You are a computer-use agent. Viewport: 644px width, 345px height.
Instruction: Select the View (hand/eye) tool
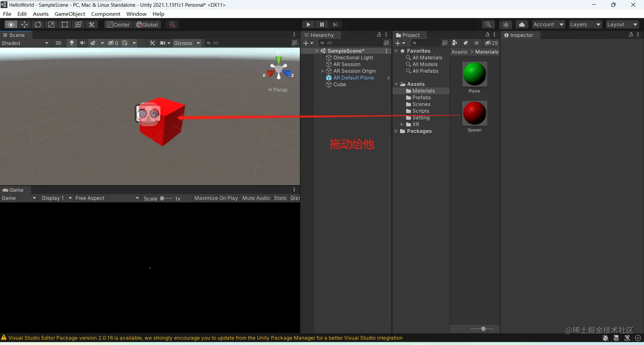pyautogui.click(x=11, y=25)
